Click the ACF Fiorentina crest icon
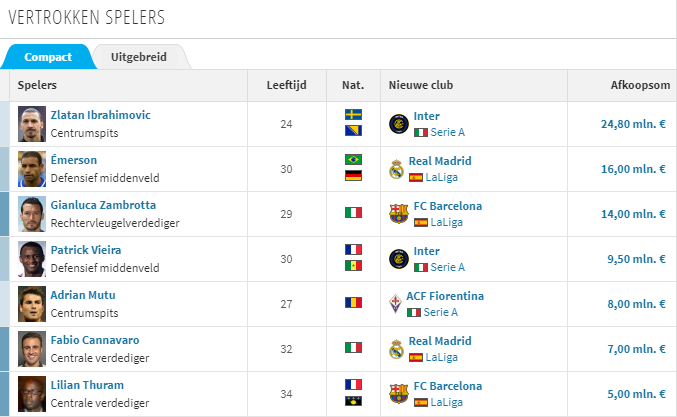 397,304
